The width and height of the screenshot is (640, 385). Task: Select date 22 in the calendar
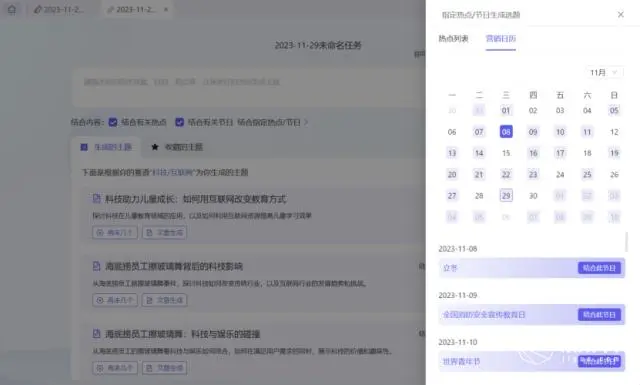tap(506, 174)
